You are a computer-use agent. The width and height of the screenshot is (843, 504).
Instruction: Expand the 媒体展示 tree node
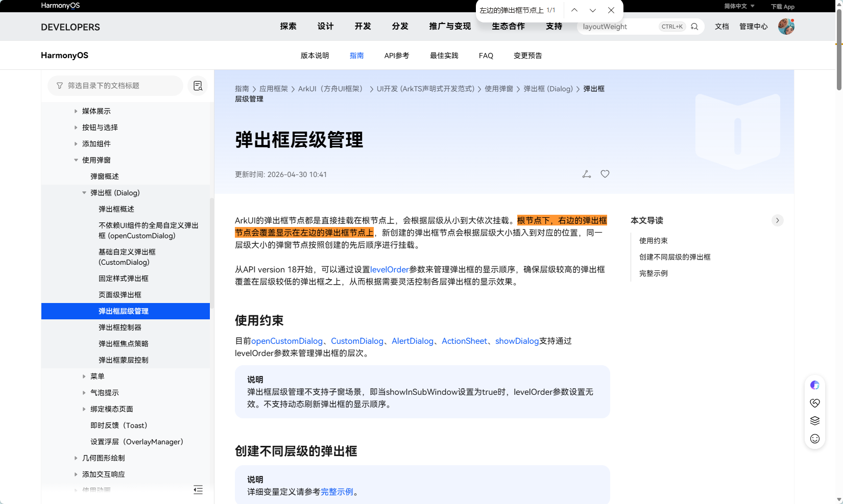click(76, 111)
